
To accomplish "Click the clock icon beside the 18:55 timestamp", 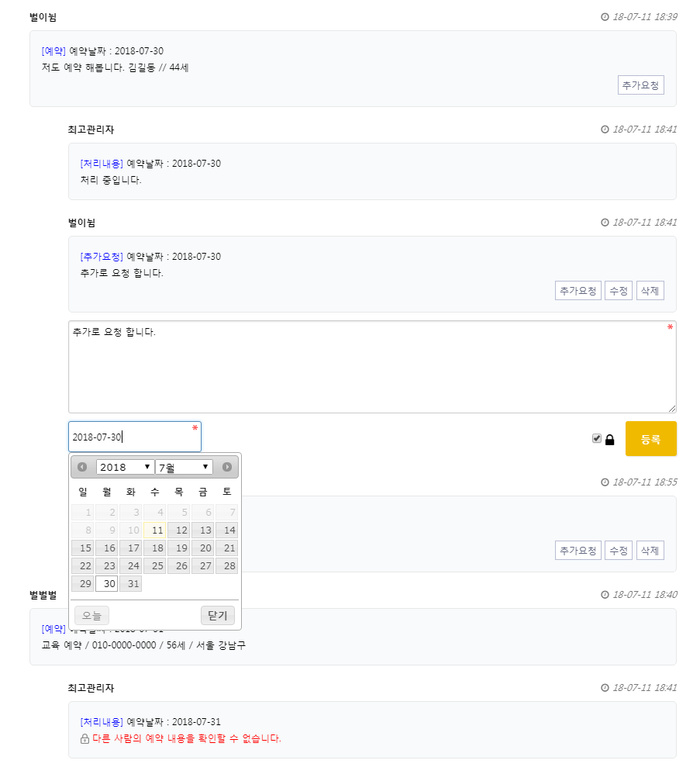I will pyautogui.click(x=605, y=482).
